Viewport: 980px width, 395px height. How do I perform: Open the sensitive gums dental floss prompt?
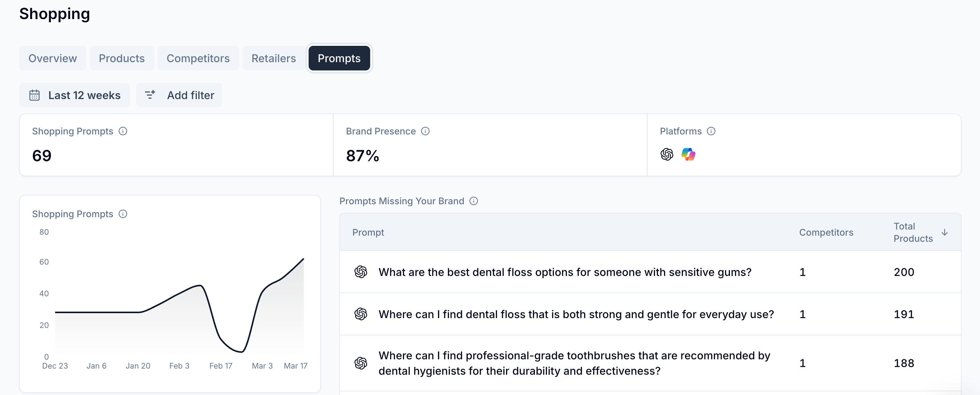tap(565, 272)
